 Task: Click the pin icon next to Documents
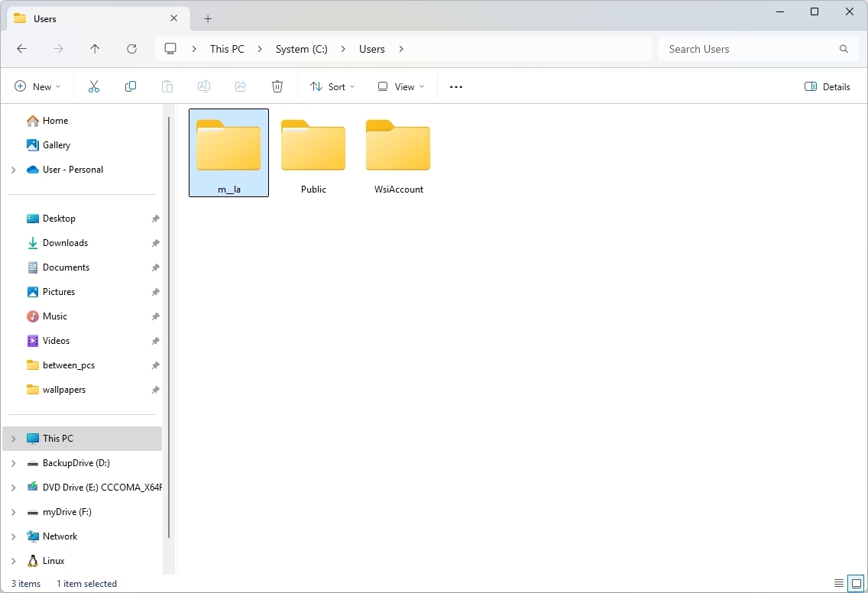pyautogui.click(x=156, y=267)
